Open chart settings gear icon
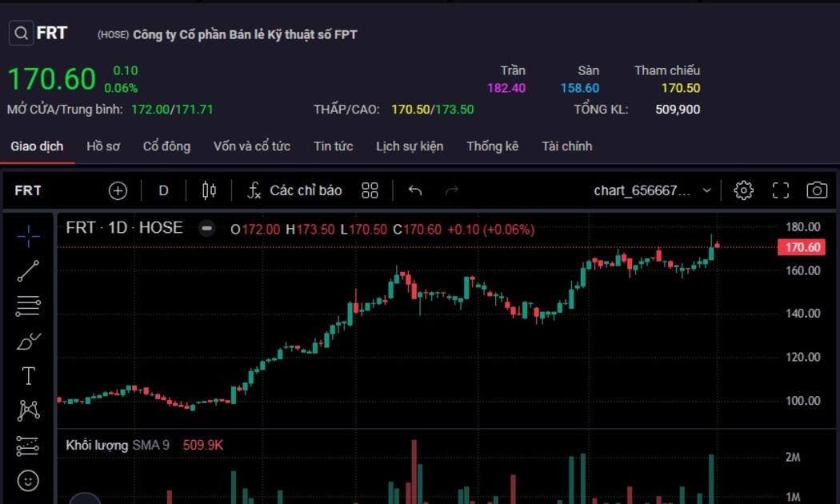840x504 pixels. click(743, 190)
